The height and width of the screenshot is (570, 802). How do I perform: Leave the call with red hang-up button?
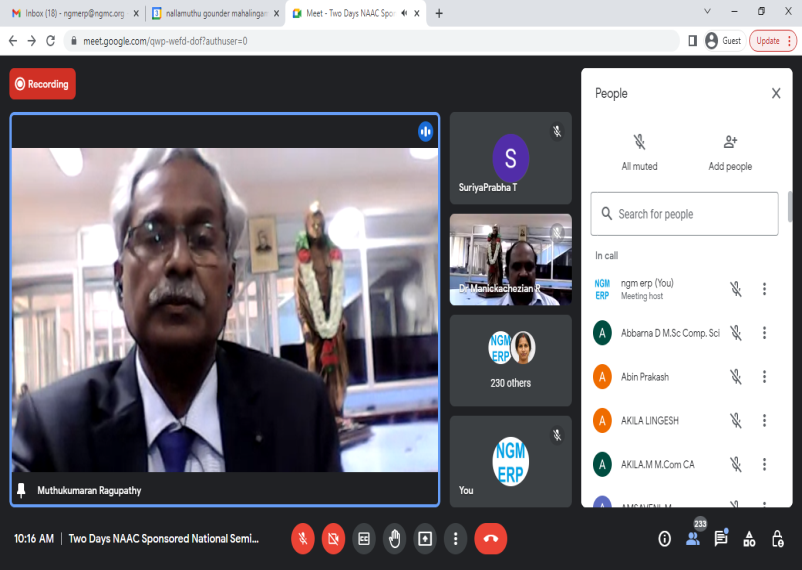point(490,539)
